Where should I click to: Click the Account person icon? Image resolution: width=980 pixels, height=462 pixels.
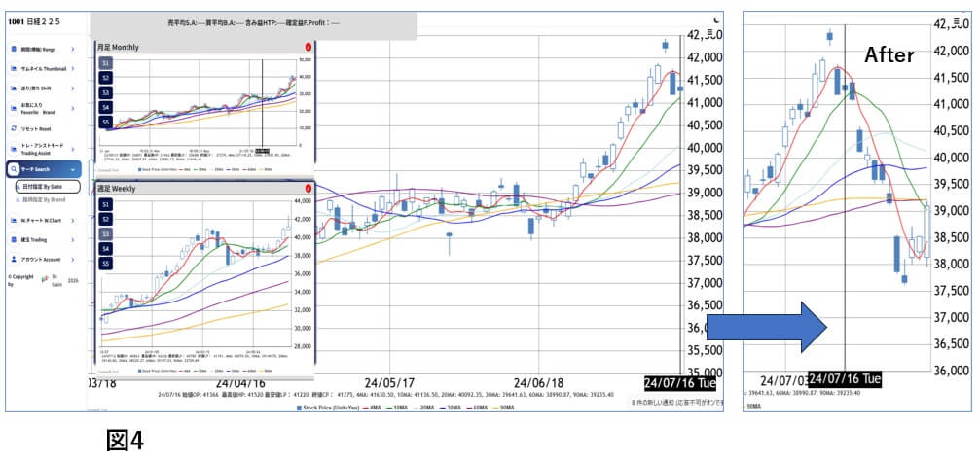coord(14,259)
